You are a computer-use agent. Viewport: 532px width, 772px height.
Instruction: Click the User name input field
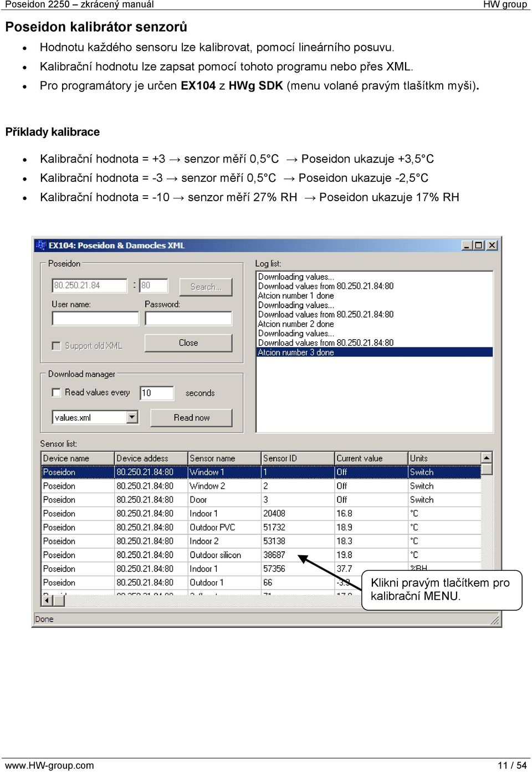coord(95,318)
